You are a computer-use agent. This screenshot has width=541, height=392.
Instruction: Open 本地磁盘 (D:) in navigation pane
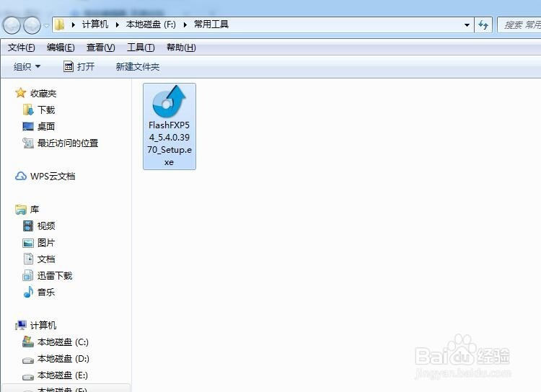(63, 359)
